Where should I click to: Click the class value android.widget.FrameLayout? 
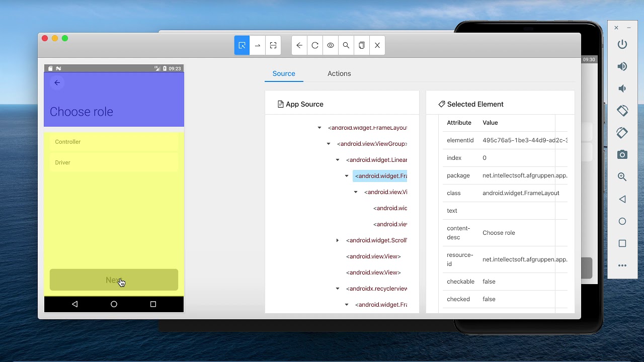click(x=521, y=193)
